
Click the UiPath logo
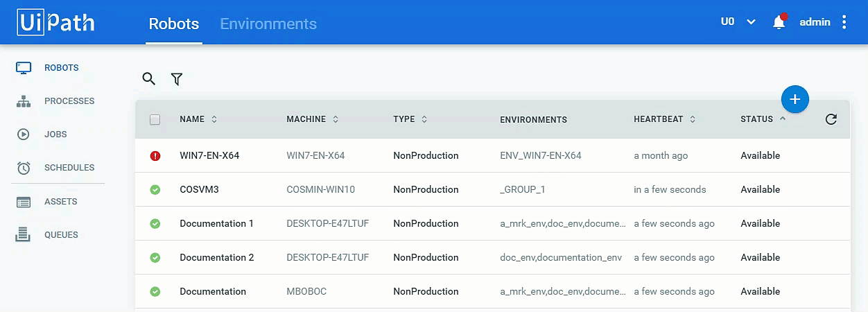click(x=56, y=22)
